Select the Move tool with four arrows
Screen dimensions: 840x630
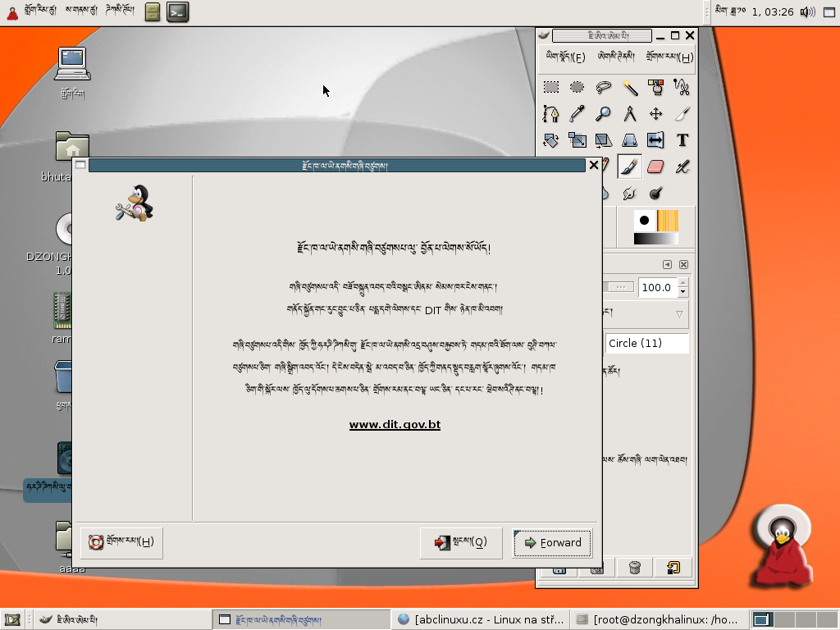click(x=655, y=113)
